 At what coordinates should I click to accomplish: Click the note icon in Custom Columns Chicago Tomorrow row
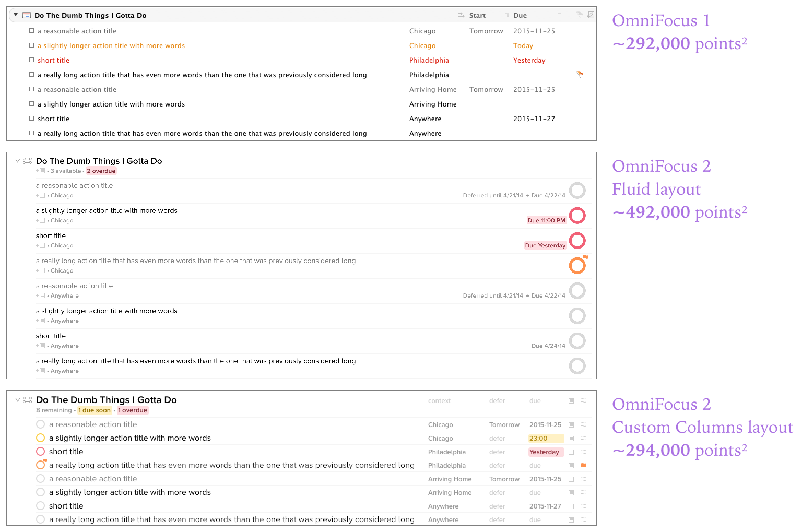tap(571, 425)
